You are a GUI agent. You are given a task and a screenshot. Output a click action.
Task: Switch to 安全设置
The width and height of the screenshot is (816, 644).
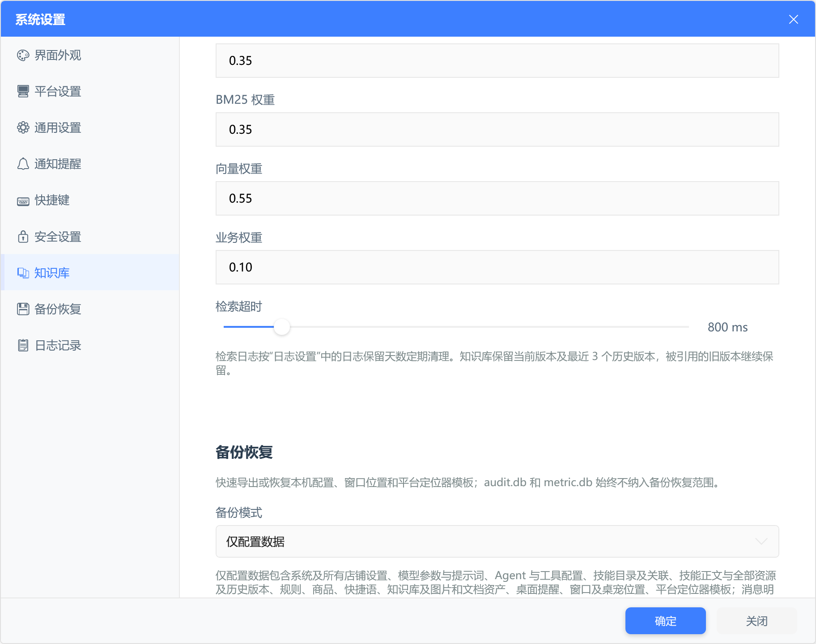pos(90,236)
